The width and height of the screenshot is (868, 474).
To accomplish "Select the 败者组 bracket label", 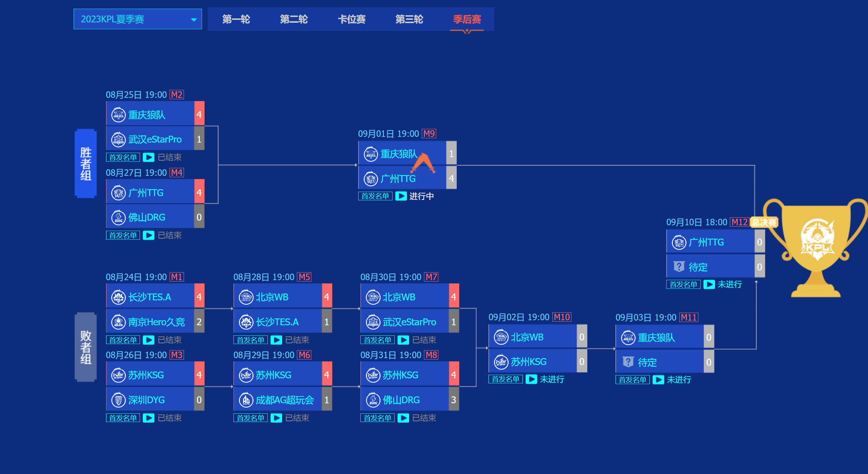I will [x=86, y=347].
